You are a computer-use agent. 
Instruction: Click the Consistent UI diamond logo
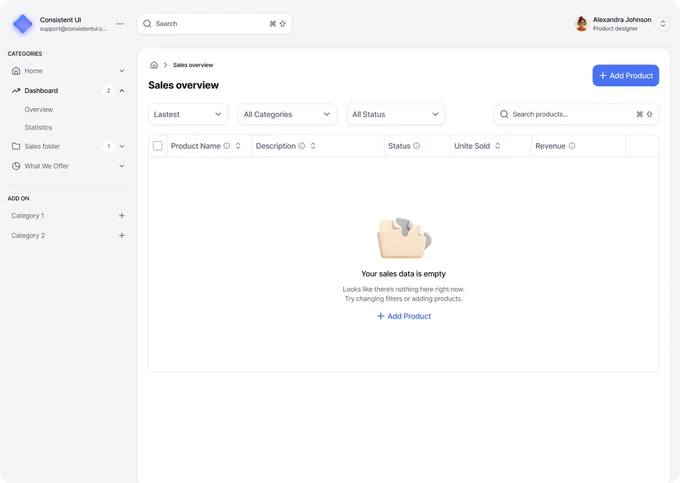click(x=23, y=24)
